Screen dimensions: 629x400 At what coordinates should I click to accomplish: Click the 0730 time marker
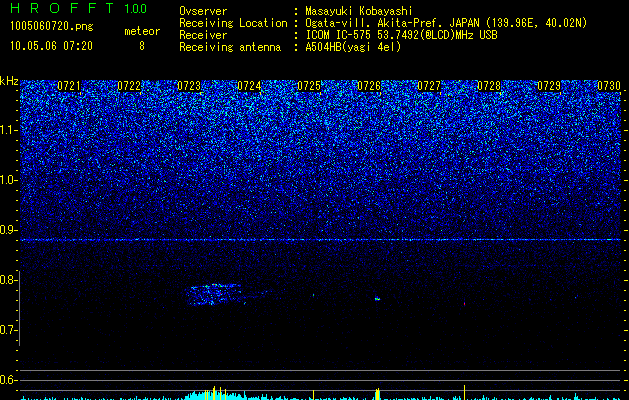[609, 86]
